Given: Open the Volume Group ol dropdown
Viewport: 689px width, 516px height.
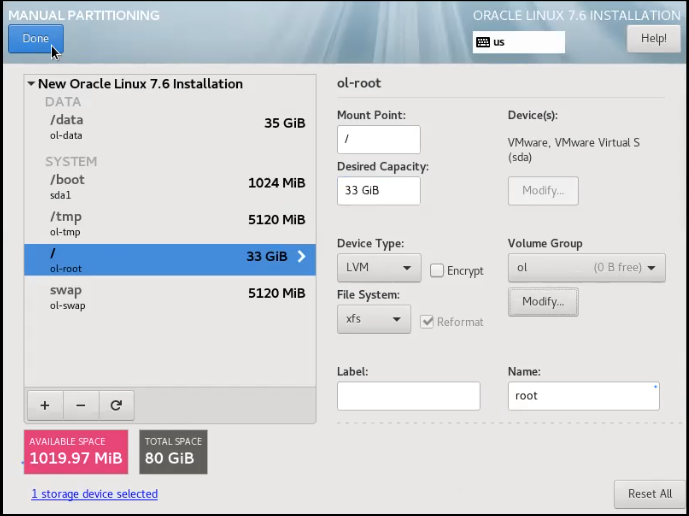Looking at the screenshot, I should pos(587,267).
